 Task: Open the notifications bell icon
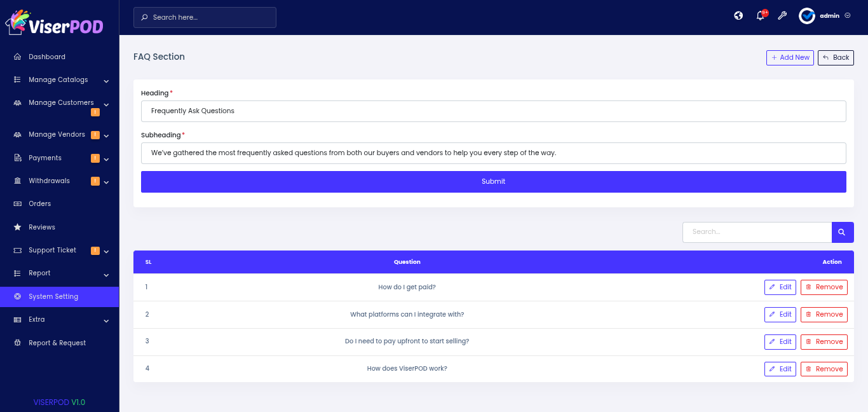coord(760,16)
